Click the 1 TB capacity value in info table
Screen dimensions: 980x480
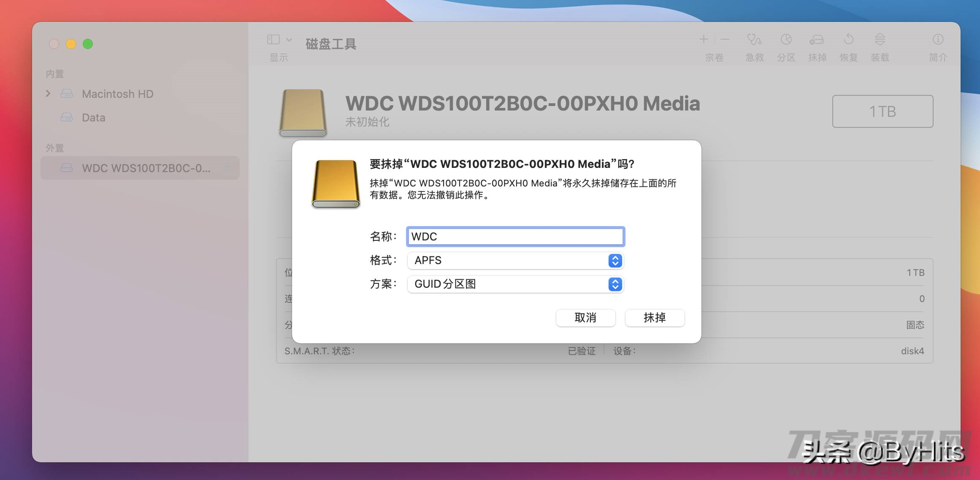tap(915, 272)
